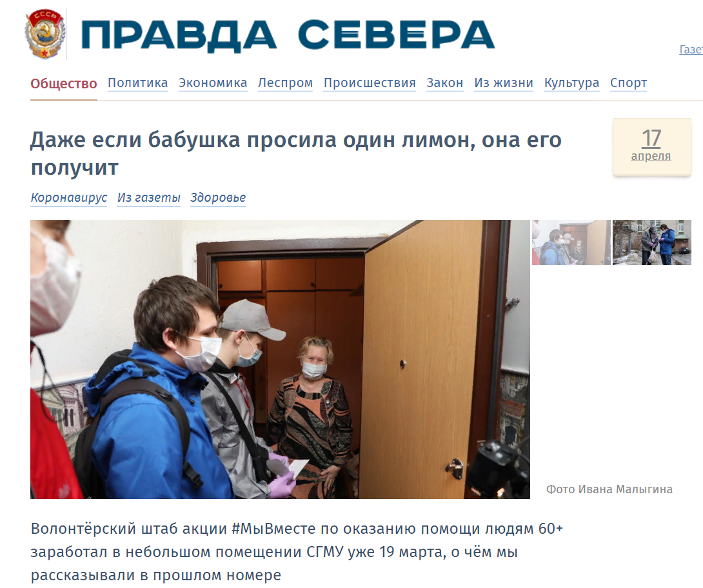The height and width of the screenshot is (588, 703).
Task: Go to the Политика section
Action: pos(137,83)
